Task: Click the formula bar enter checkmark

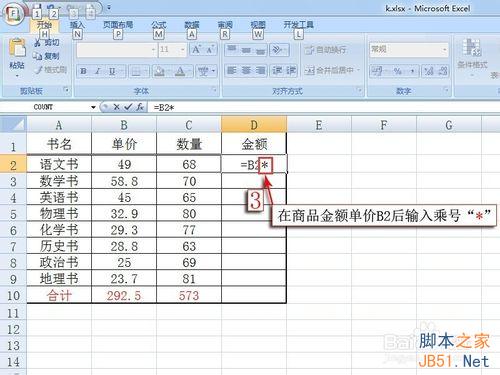Action: coord(128,107)
